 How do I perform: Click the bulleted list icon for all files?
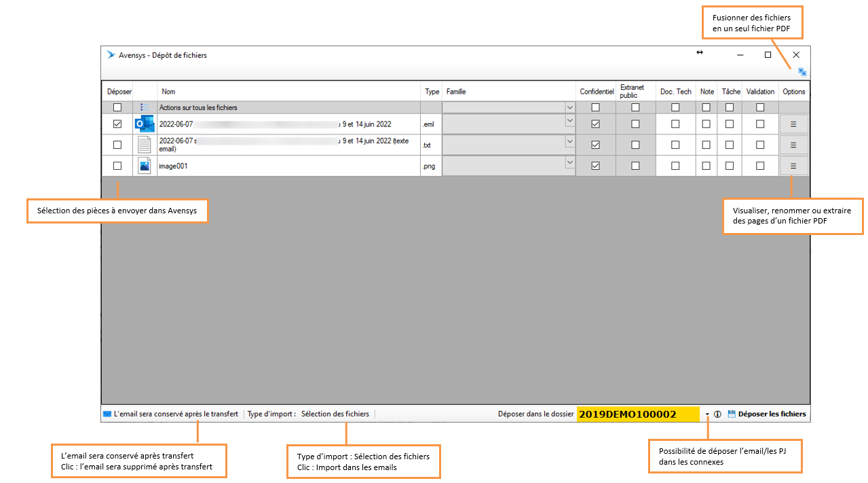click(144, 107)
